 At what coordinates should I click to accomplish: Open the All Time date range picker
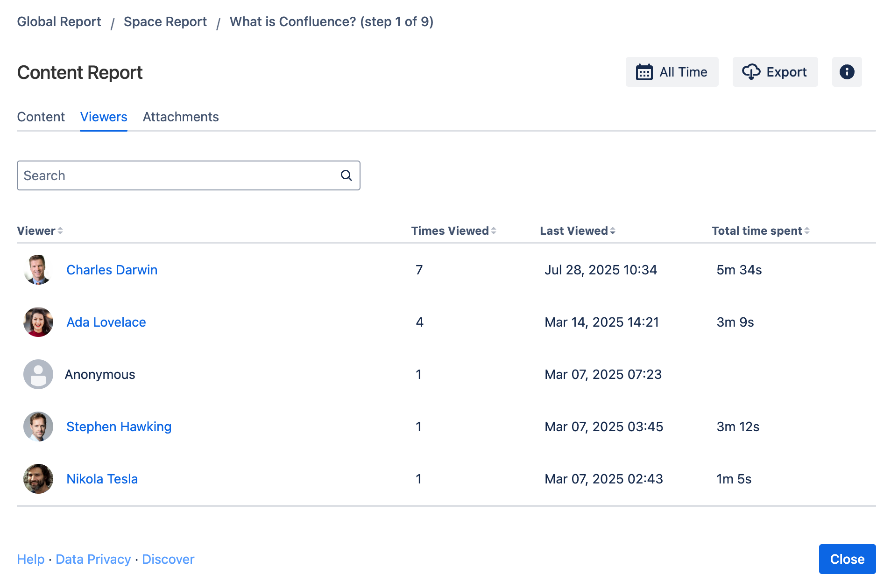click(672, 72)
